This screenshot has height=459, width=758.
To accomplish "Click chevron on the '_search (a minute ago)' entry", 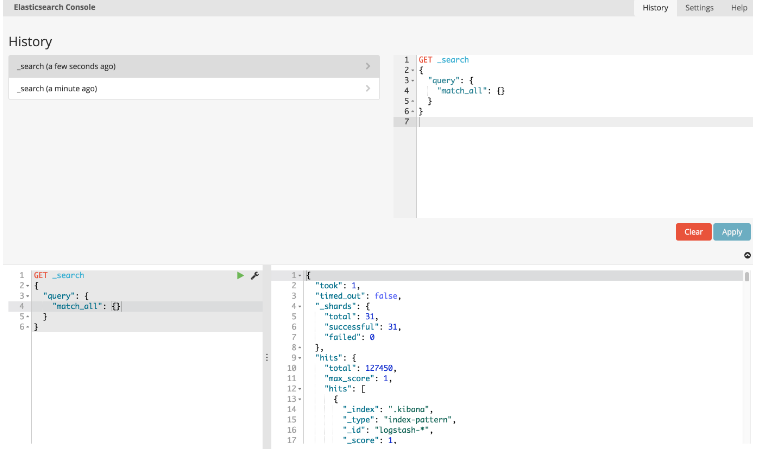I will click(368, 89).
